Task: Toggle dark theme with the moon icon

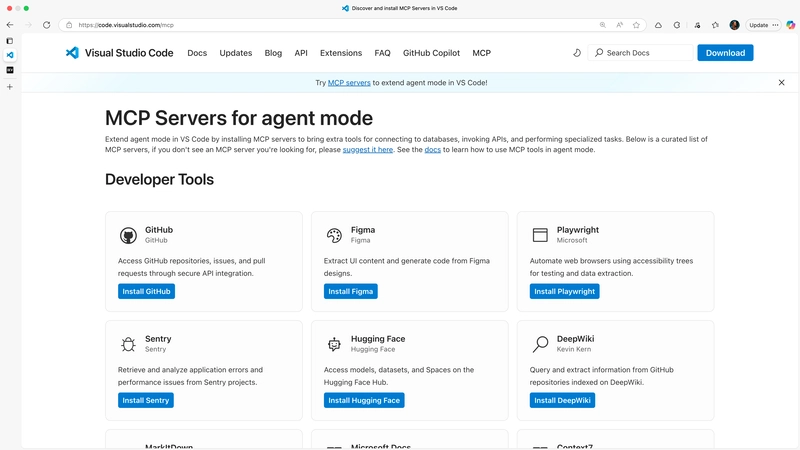Action: click(577, 53)
